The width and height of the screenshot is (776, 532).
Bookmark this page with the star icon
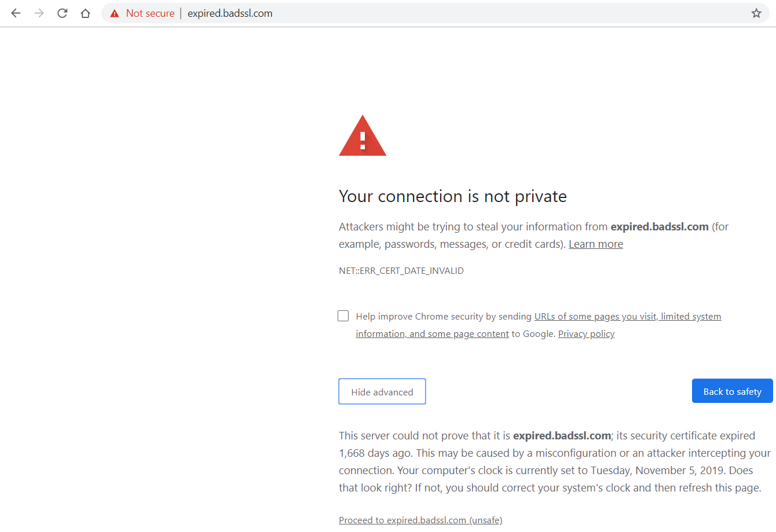pos(756,13)
